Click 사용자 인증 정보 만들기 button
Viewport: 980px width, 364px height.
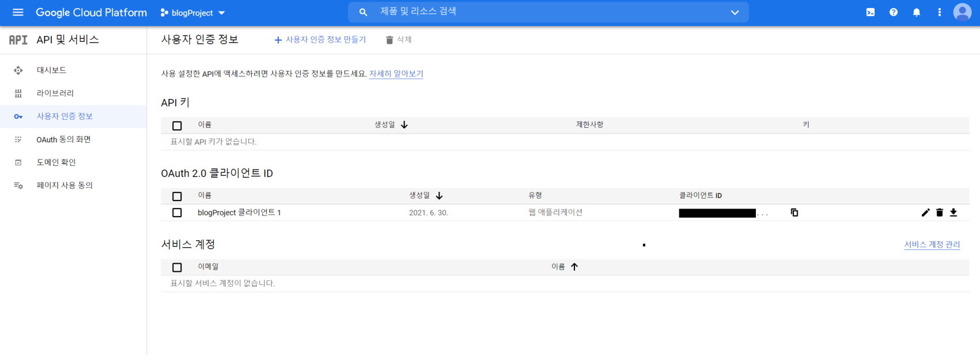320,40
